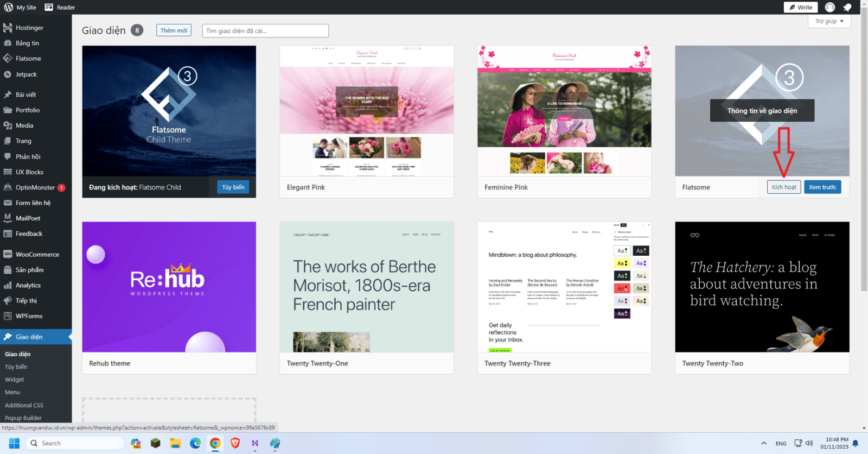Viewport: 868px width, 454px height.
Task: Focus the Tìm giao diện search field
Action: click(265, 31)
